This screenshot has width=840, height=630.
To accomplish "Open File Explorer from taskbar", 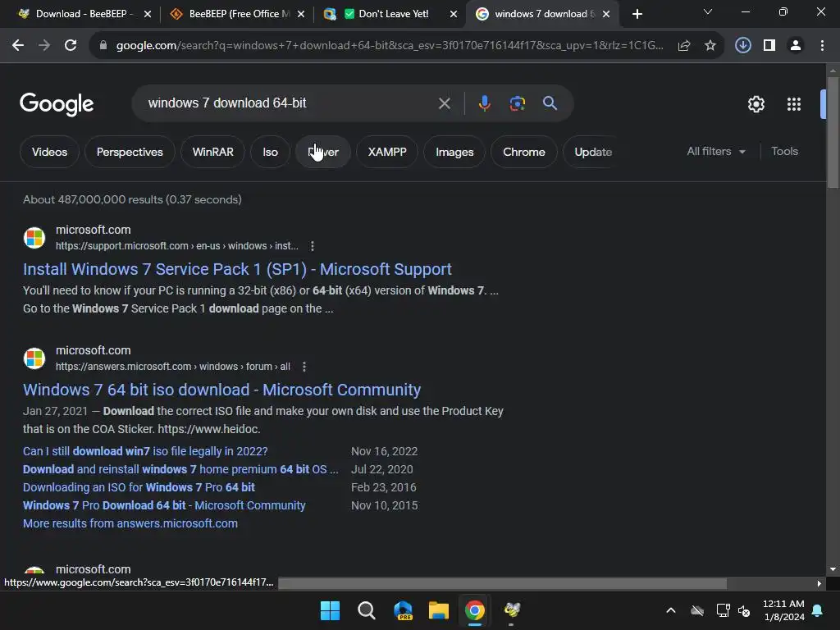I will 439,610.
